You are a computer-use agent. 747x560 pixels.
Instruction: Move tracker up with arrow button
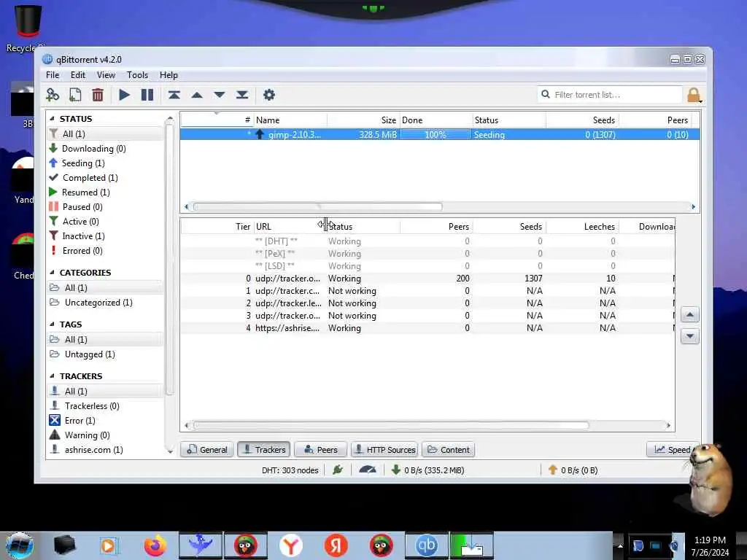[x=690, y=315]
